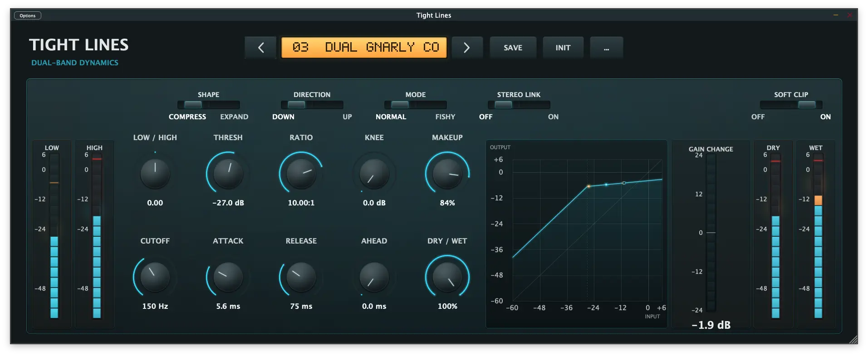Toggle the STEREO LINK switch
The width and height of the screenshot is (868, 356).
[519, 105]
